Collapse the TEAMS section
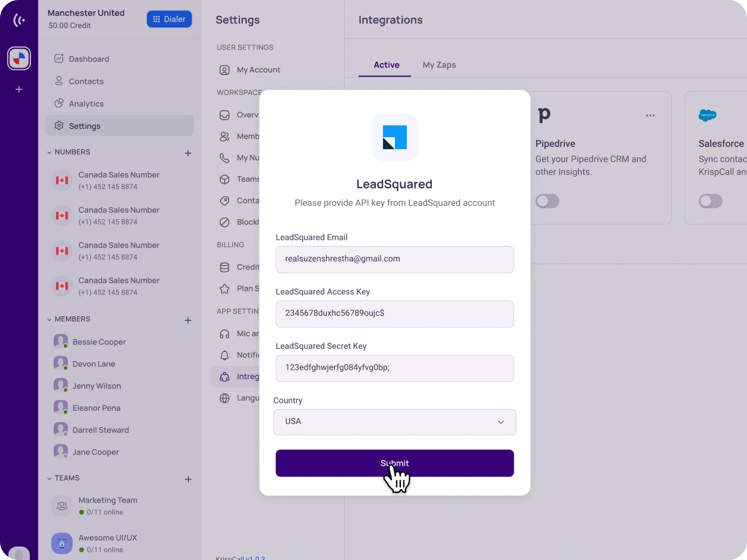Screen dimensions: 747x560 coord(50,478)
